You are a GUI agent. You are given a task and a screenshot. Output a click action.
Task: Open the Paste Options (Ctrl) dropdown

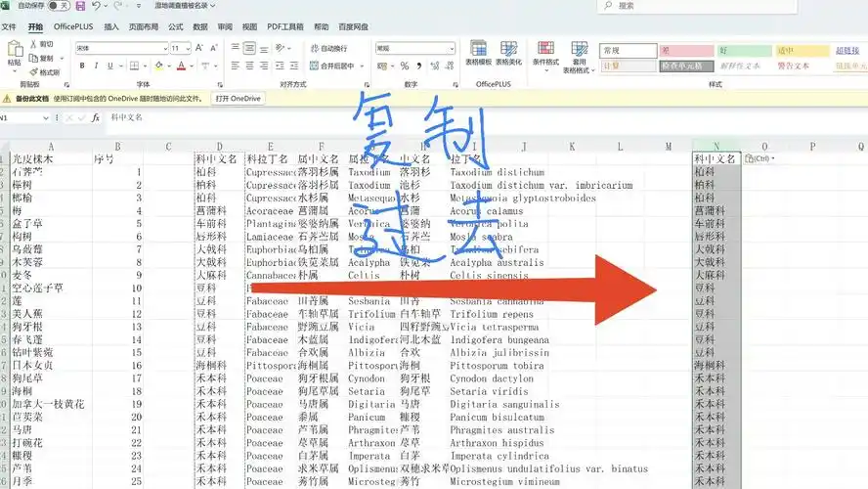759,158
